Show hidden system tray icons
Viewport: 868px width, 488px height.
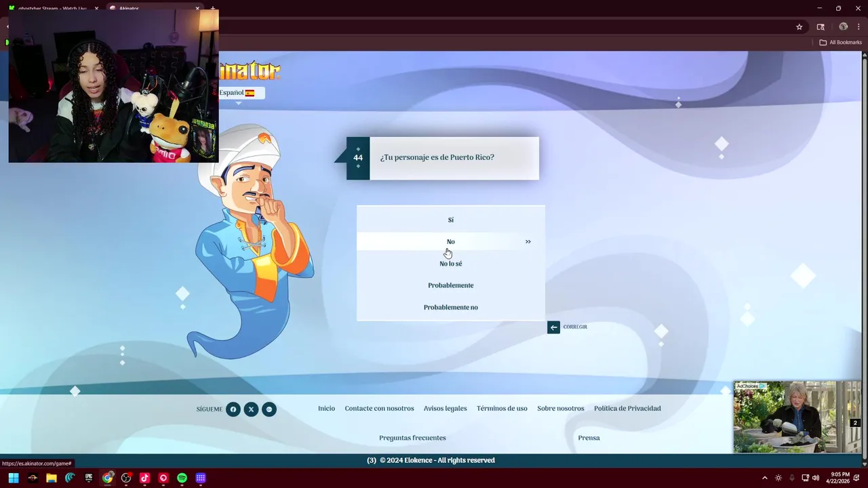coord(765,478)
